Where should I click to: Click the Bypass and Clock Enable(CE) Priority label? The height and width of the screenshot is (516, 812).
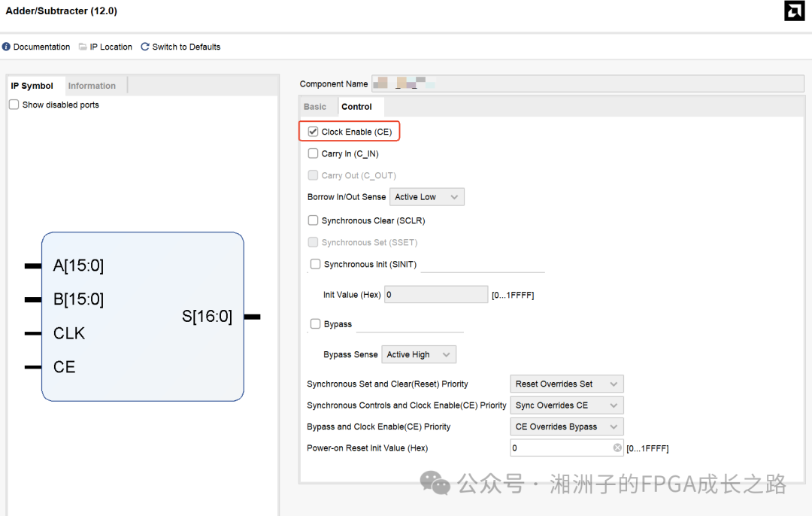pyautogui.click(x=378, y=426)
